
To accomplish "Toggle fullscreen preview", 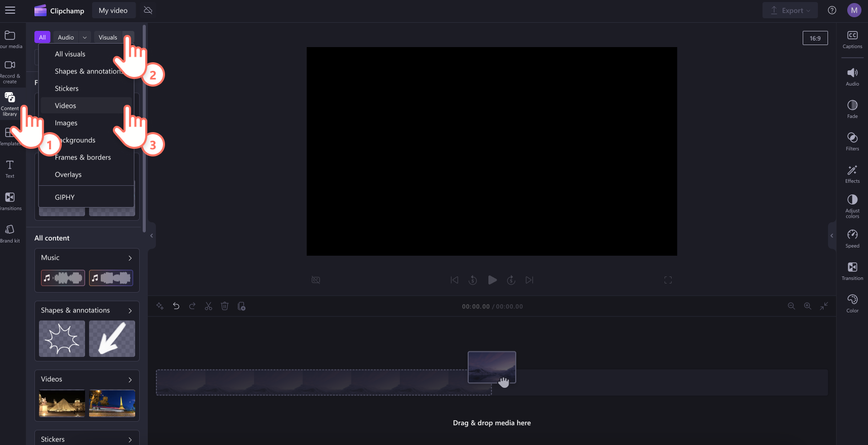I will pyautogui.click(x=668, y=280).
